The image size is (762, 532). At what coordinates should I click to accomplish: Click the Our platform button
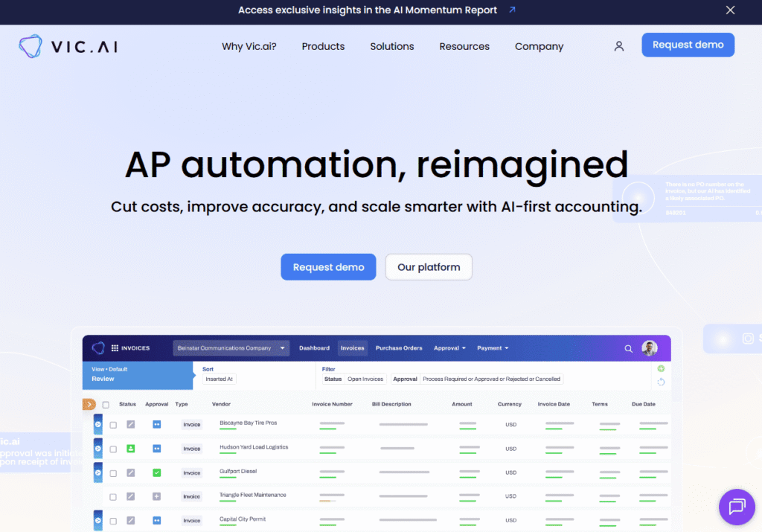pos(429,266)
